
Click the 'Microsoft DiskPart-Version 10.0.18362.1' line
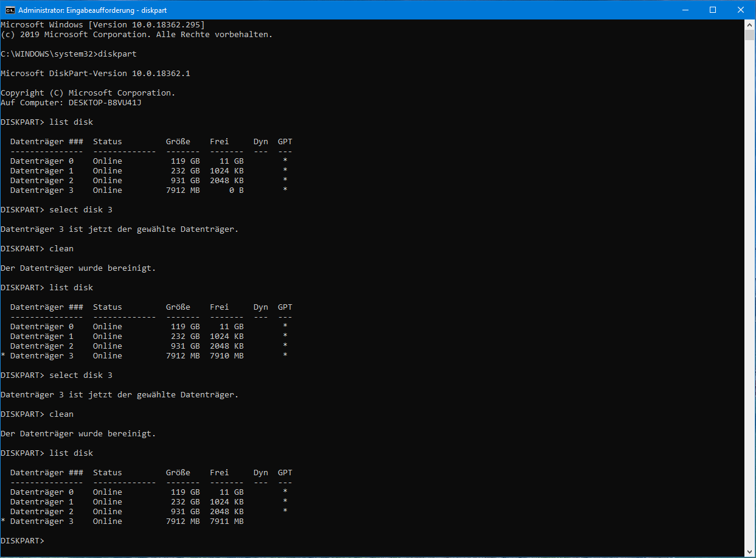pos(95,73)
